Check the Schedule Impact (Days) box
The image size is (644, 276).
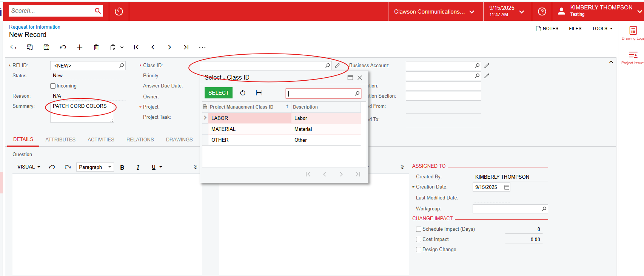pos(419,229)
